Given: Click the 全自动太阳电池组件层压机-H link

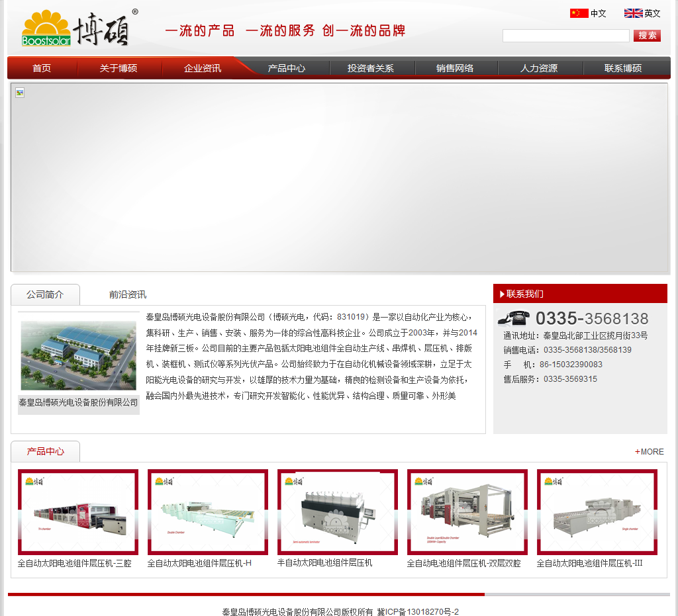Looking at the screenshot, I should pyautogui.click(x=199, y=563).
